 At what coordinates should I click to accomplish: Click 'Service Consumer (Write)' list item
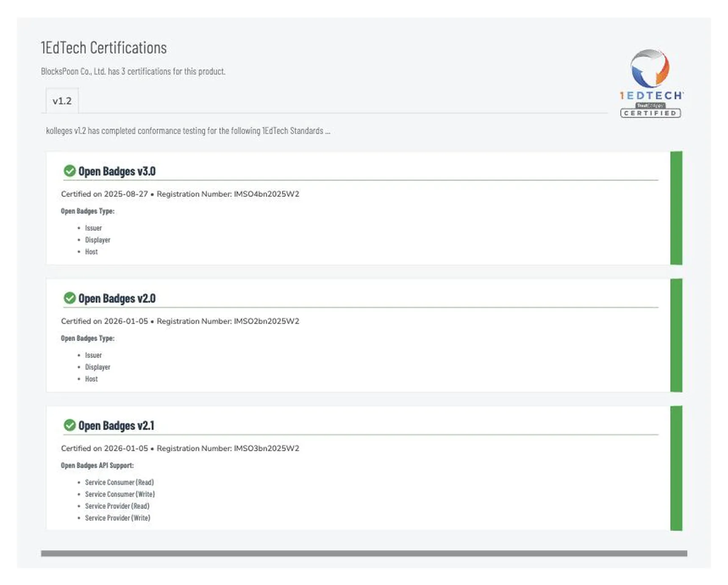[x=120, y=494]
